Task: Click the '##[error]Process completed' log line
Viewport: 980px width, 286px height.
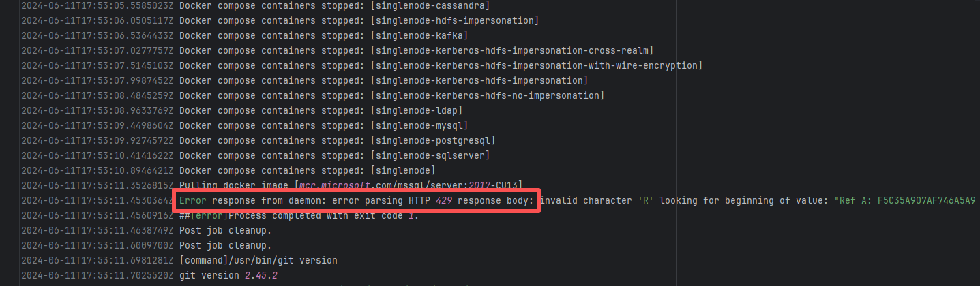Action: (299, 215)
